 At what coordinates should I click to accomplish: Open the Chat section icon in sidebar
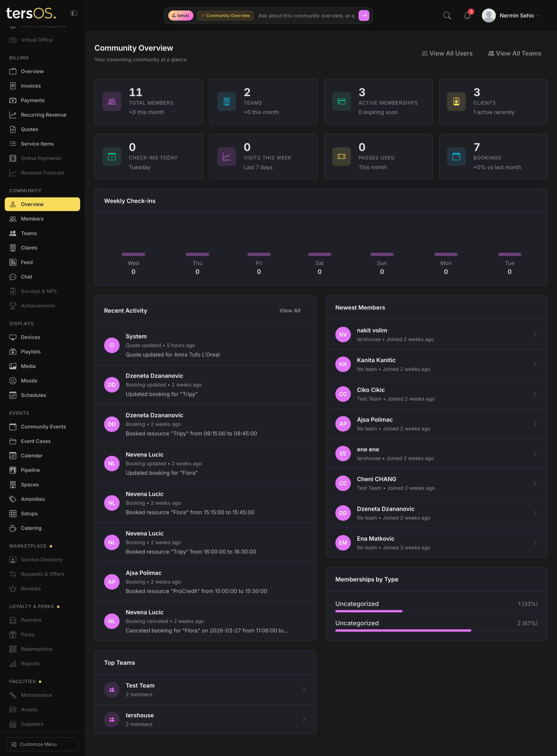coord(13,277)
